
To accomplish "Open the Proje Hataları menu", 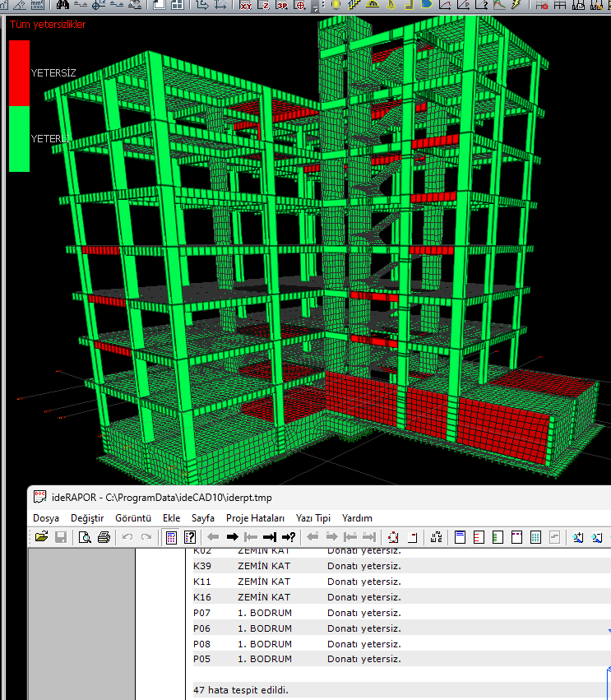I will pyautogui.click(x=255, y=518).
